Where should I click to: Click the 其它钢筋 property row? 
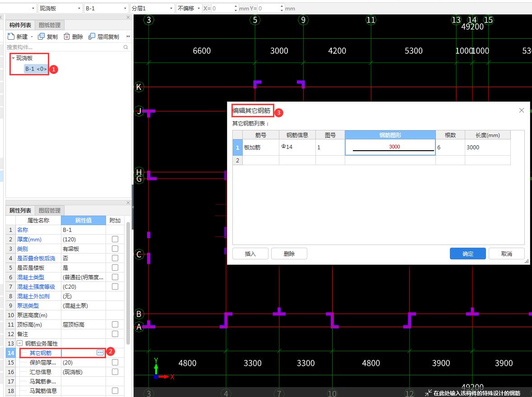tap(62, 353)
